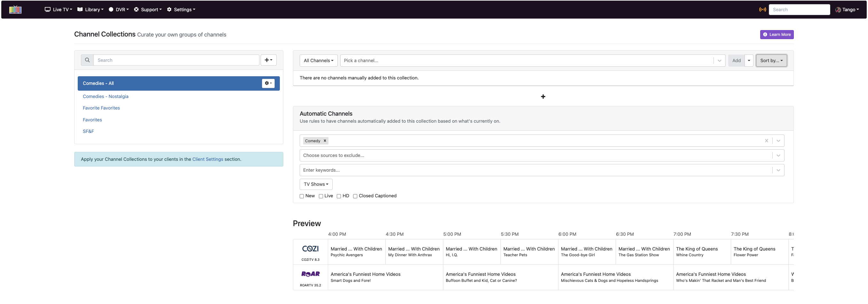Screen dimensions: 868x304
Task: Open the Settings menu
Action: 181,9
